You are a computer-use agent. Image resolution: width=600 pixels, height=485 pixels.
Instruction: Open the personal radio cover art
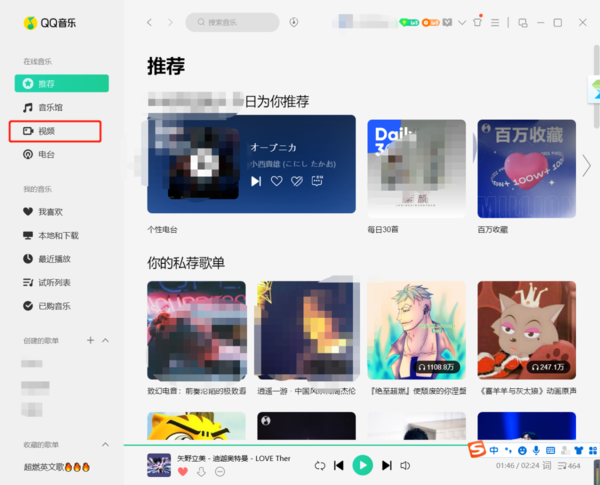[x=203, y=163]
